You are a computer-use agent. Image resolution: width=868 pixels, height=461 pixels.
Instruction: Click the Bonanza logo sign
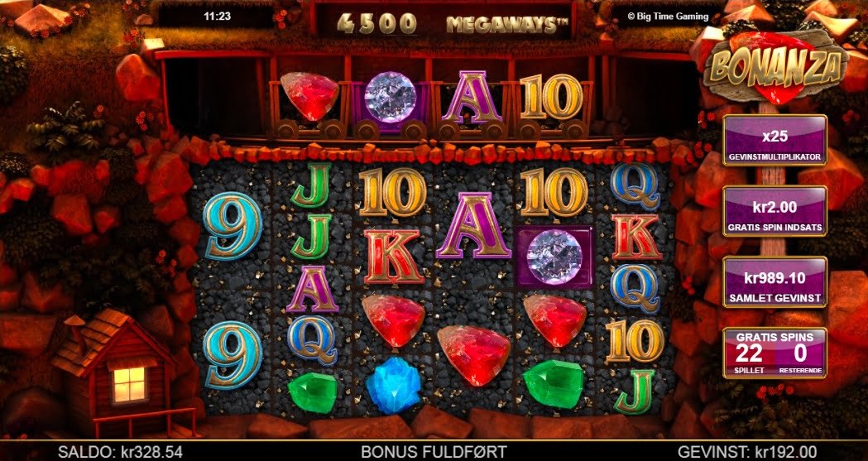pos(775,67)
